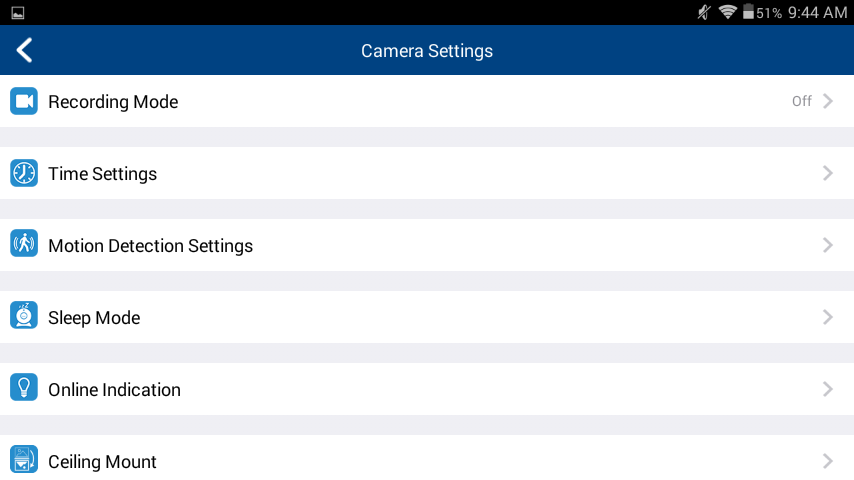Select the Recording Mode camcorder icon
The height and width of the screenshot is (480, 854).
[24, 101]
